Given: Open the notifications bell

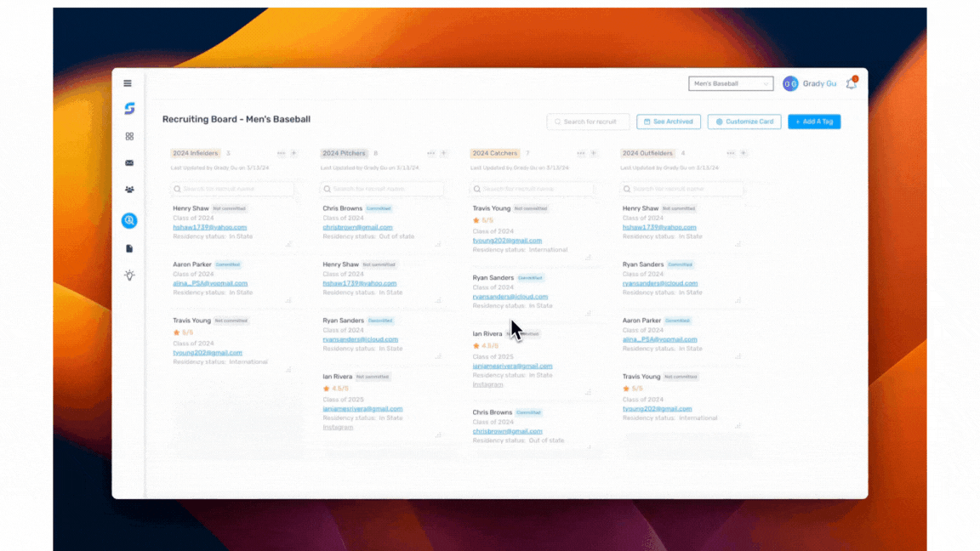Looking at the screenshot, I should (x=852, y=83).
